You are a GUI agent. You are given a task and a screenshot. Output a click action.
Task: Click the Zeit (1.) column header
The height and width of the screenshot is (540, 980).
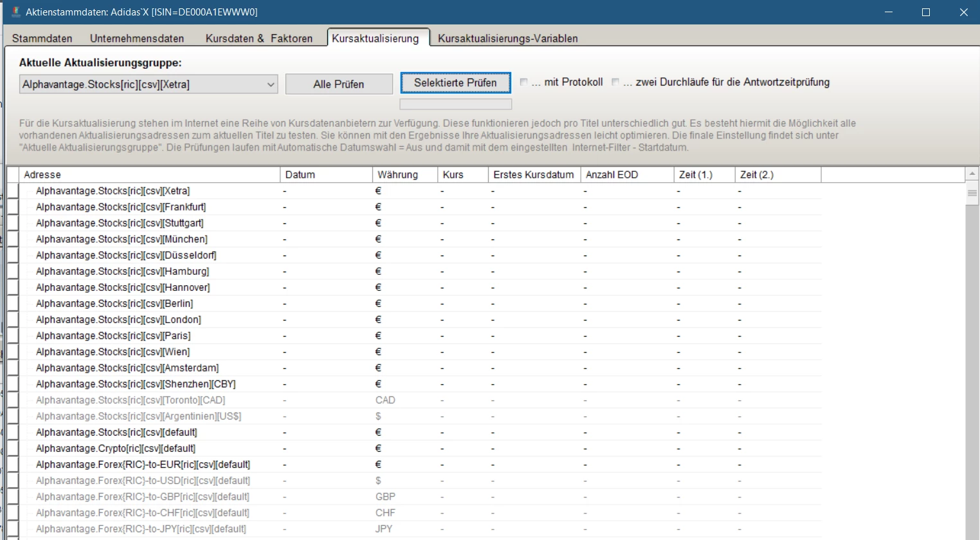(704, 174)
